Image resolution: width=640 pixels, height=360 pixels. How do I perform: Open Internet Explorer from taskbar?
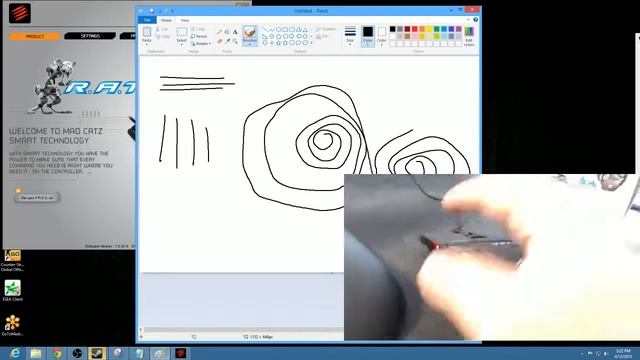pos(15,353)
